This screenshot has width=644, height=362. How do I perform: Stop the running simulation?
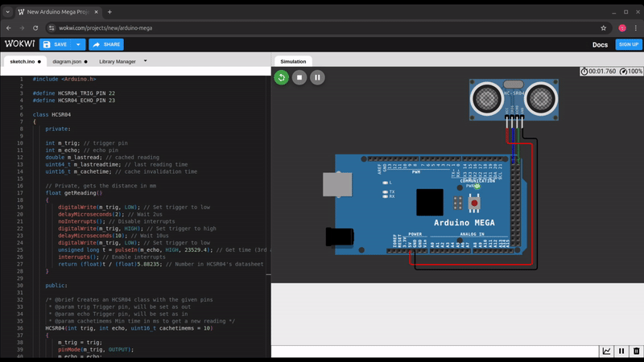[x=299, y=77]
